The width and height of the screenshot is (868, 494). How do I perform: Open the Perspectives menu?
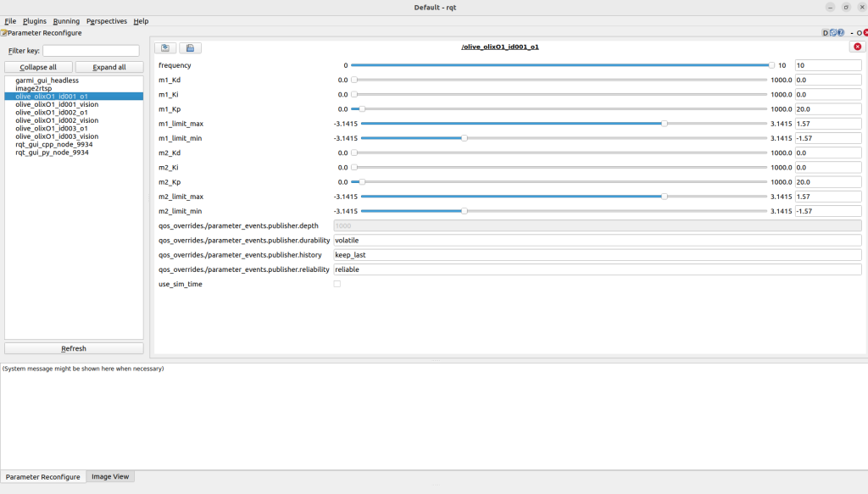coord(107,21)
